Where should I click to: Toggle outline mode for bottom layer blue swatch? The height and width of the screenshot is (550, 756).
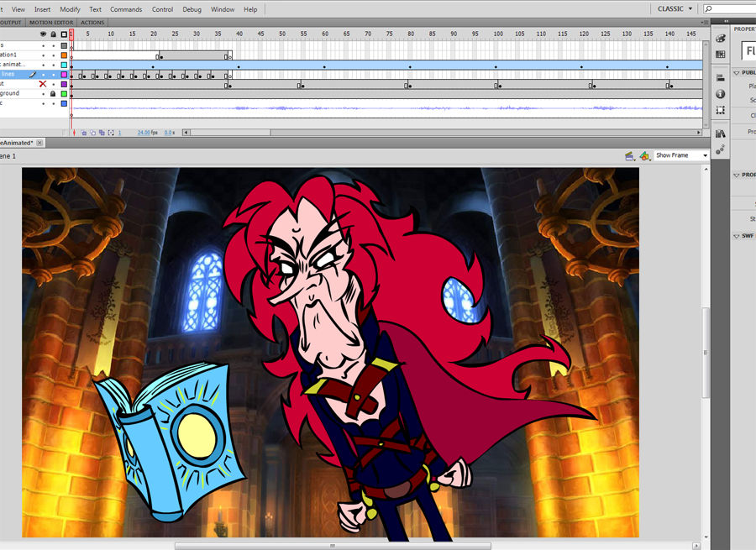tap(64, 103)
